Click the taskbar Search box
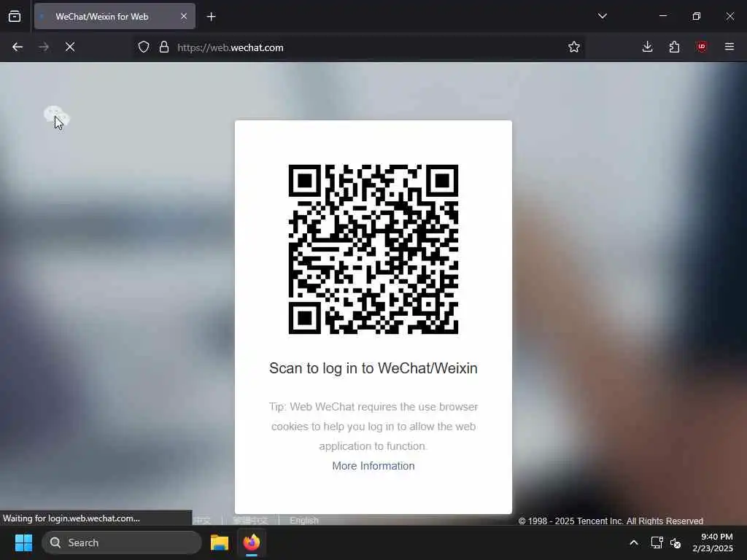The image size is (747, 560). pyautogui.click(x=122, y=542)
